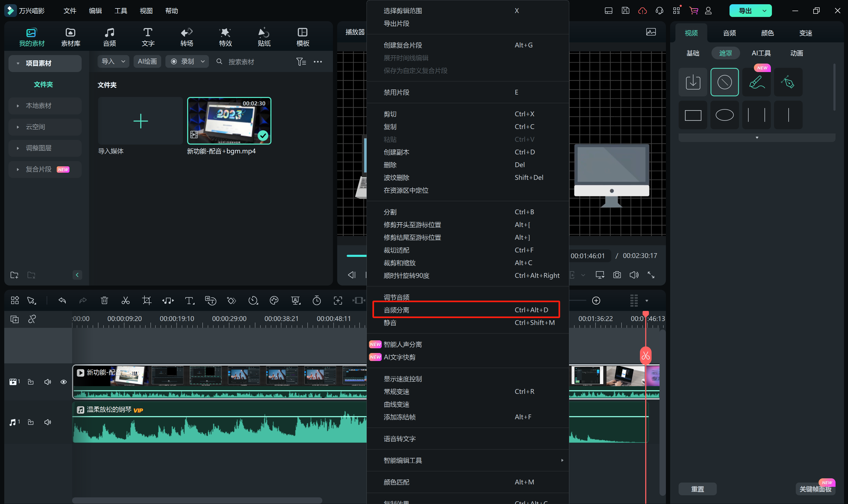
Task: Click the crop tool in timeline toolbar
Action: pos(147,301)
